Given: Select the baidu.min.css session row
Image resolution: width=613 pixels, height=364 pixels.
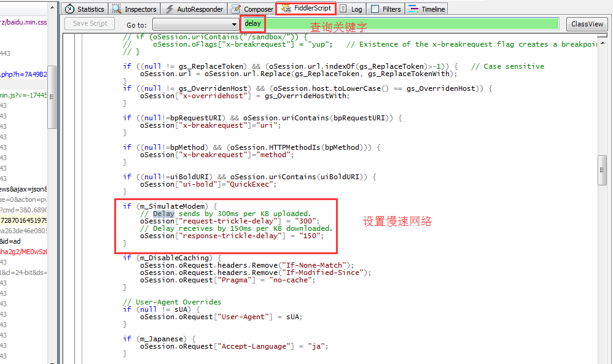Looking at the screenshot, I should pyautogui.click(x=23, y=22).
